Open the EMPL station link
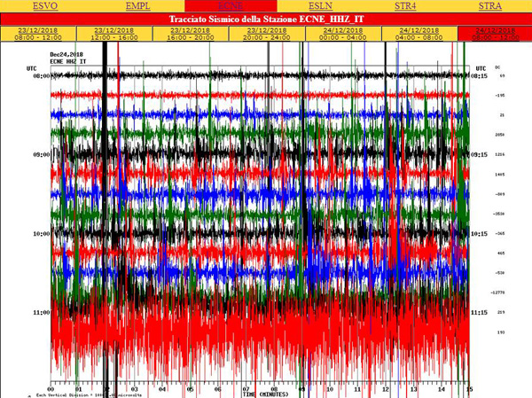 [137, 6]
